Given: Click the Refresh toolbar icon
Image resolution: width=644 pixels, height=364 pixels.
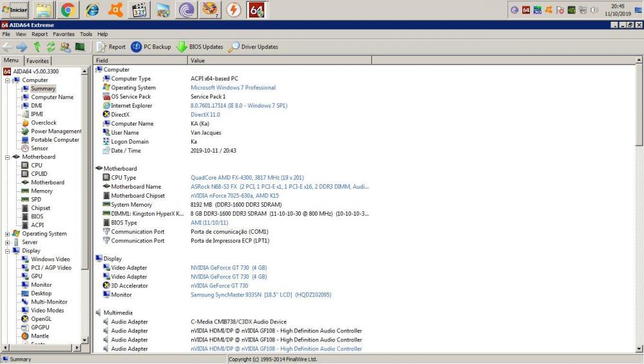Looking at the screenshot, I should pos(51,47).
